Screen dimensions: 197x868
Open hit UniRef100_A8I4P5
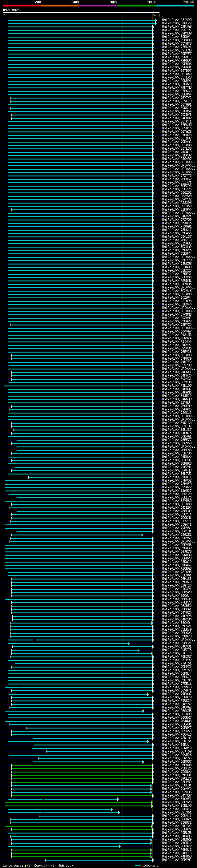(177, 20)
